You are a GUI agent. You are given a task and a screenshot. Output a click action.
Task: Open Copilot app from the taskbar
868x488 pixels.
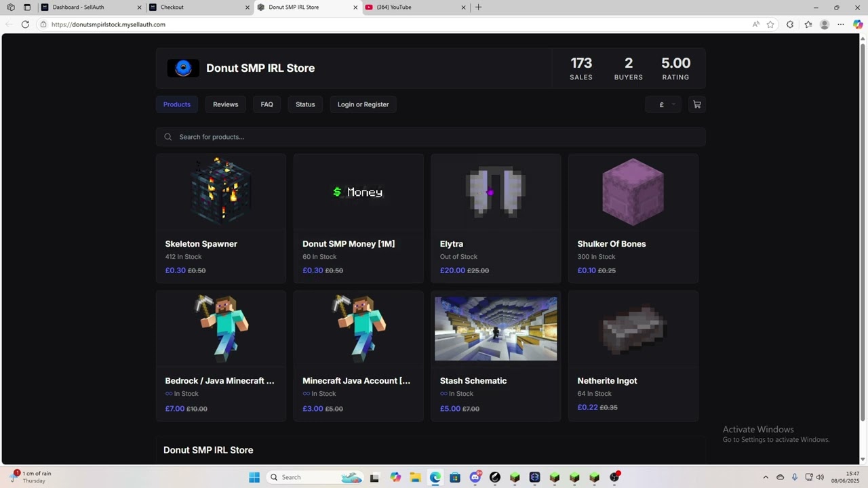coord(395,477)
